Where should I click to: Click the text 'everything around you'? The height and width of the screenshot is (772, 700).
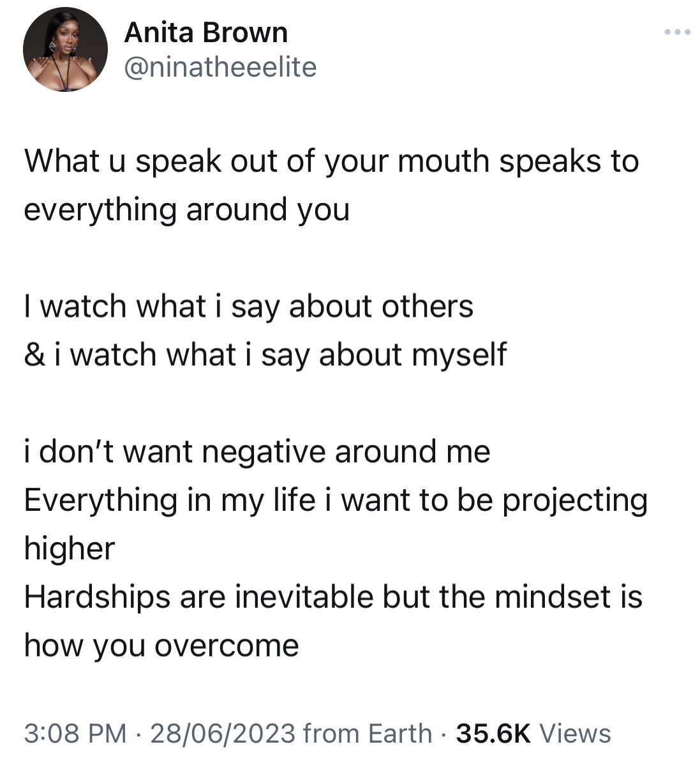[x=187, y=210]
